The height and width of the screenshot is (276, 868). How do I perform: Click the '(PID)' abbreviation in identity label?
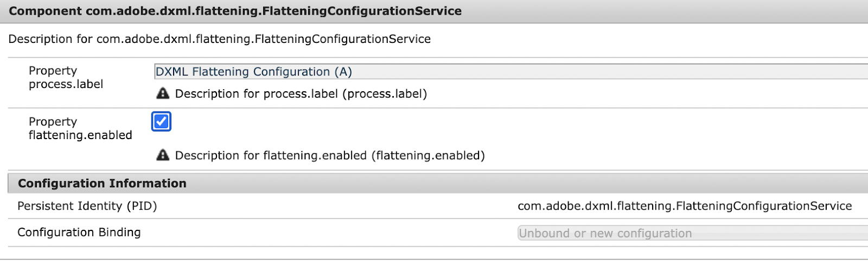[x=142, y=206]
